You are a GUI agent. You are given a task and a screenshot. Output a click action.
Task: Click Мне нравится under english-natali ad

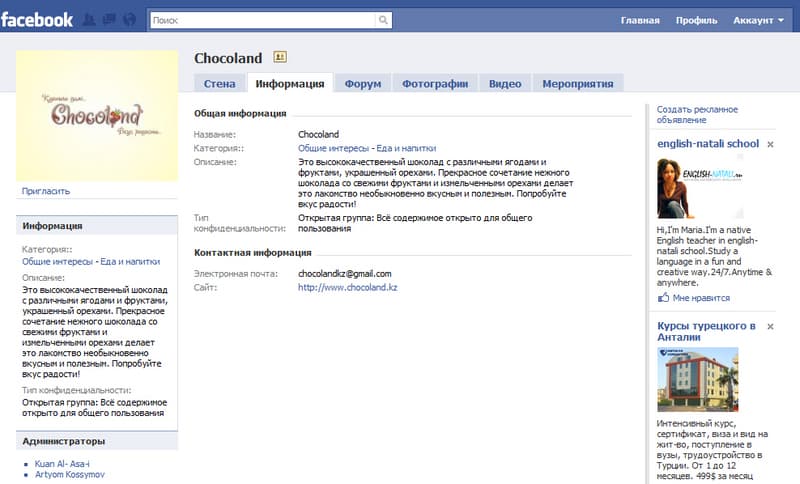click(x=701, y=298)
